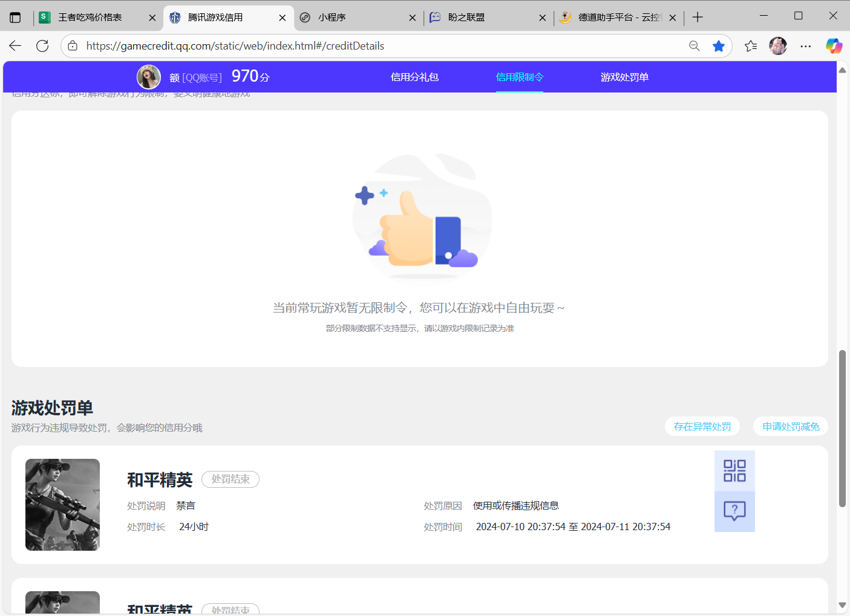The image size is (850, 616).
Task: Select the 信用限制令 tab
Action: [x=520, y=77]
